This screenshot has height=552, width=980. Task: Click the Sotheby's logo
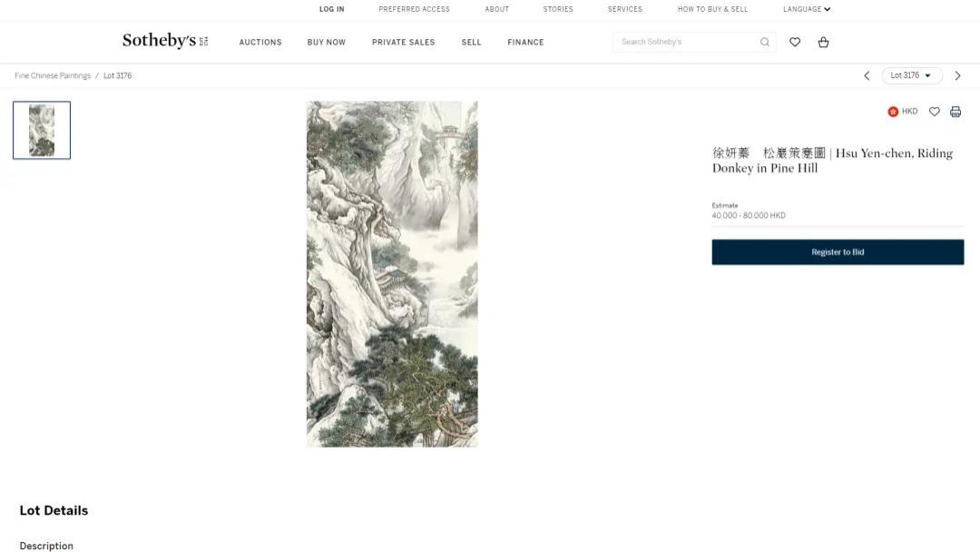(164, 41)
